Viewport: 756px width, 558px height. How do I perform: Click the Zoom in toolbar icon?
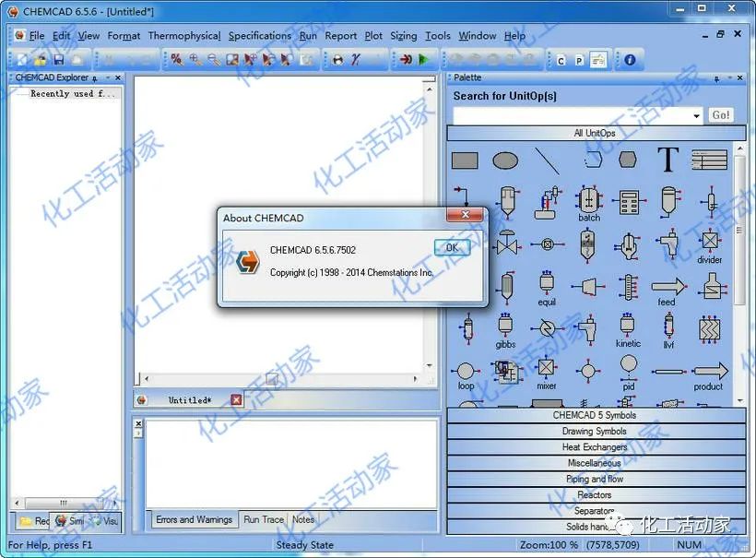click(195, 60)
